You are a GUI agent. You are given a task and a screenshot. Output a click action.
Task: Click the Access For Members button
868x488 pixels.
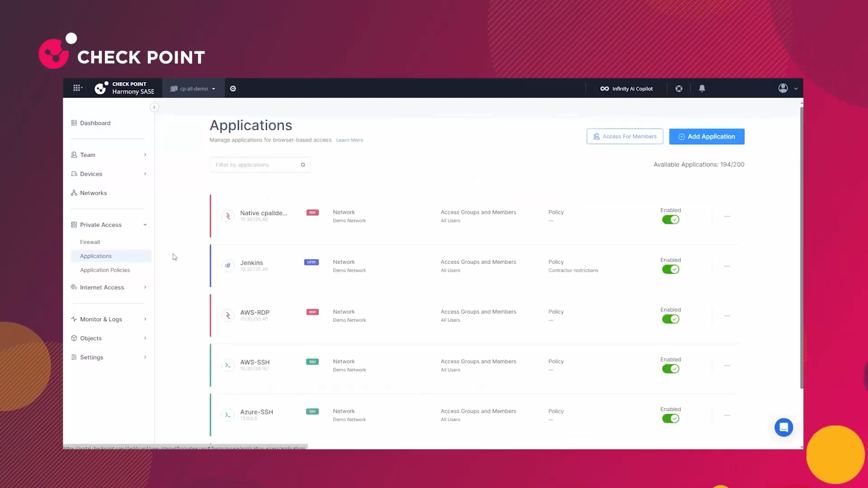point(625,136)
